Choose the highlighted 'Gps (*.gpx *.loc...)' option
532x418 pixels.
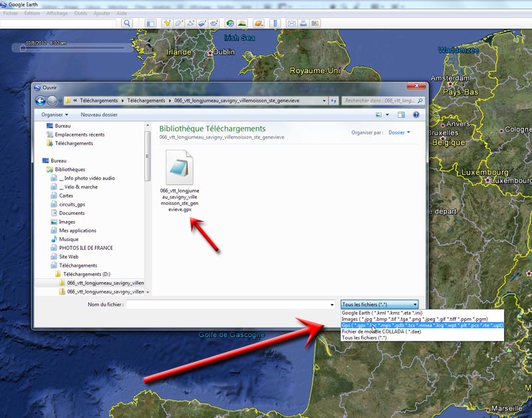[422, 325]
